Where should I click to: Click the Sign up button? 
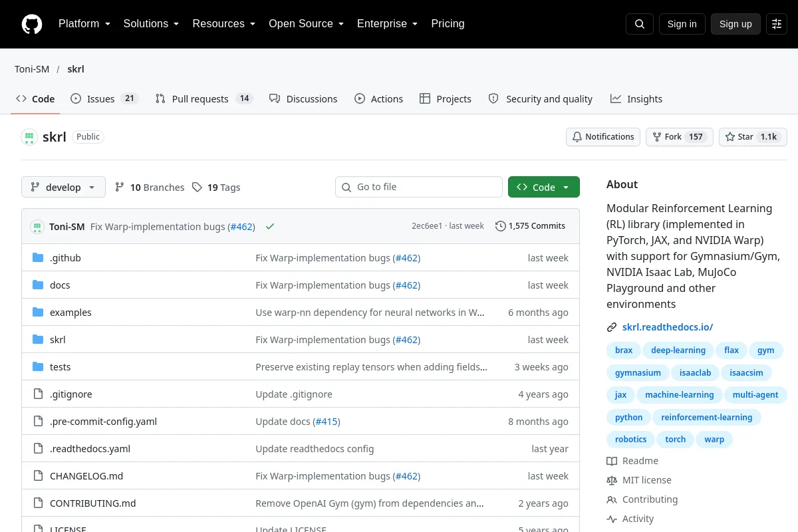[735, 24]
